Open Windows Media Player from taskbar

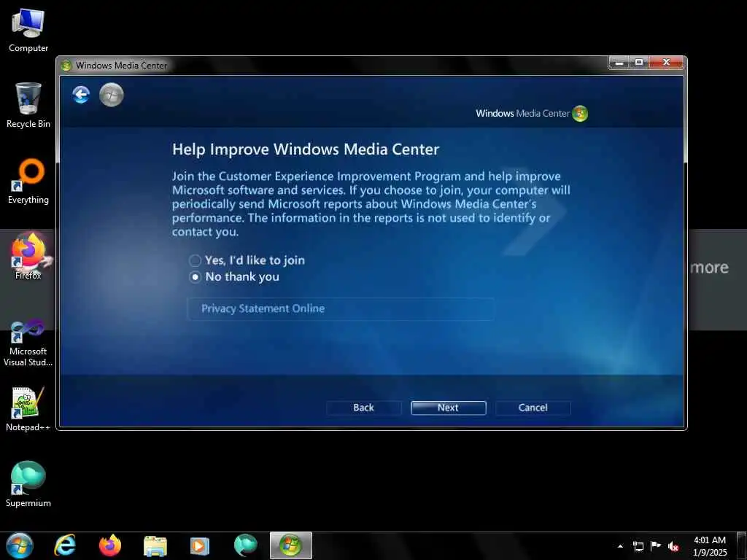pyautogui.click(x=200, y=546)
